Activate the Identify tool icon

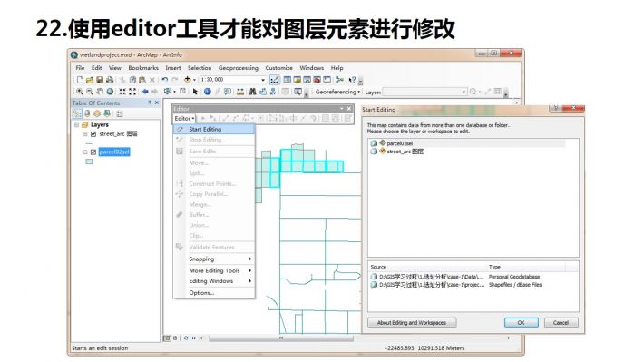click(x=208, y=92)
